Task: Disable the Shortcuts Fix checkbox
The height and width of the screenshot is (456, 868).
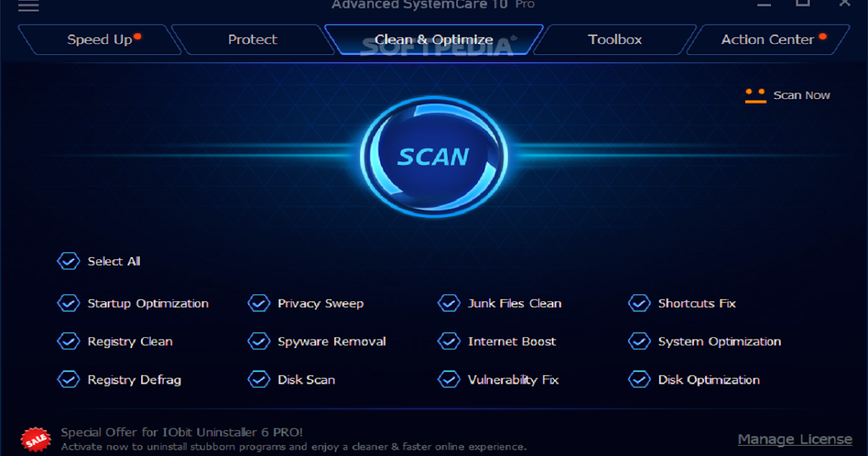Action: point(639,303)
